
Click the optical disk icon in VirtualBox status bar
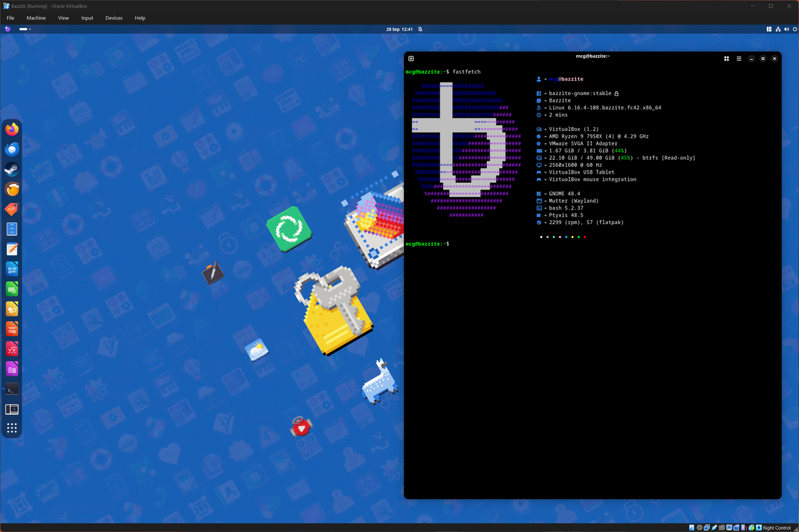click(x=699, y=527)
